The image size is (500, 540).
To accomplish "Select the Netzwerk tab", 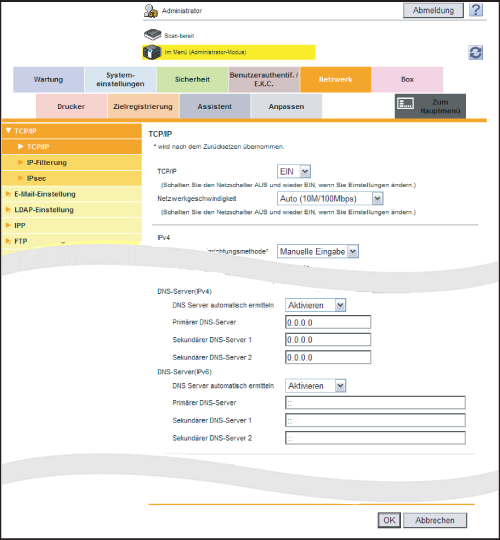I will pos(335,80).
